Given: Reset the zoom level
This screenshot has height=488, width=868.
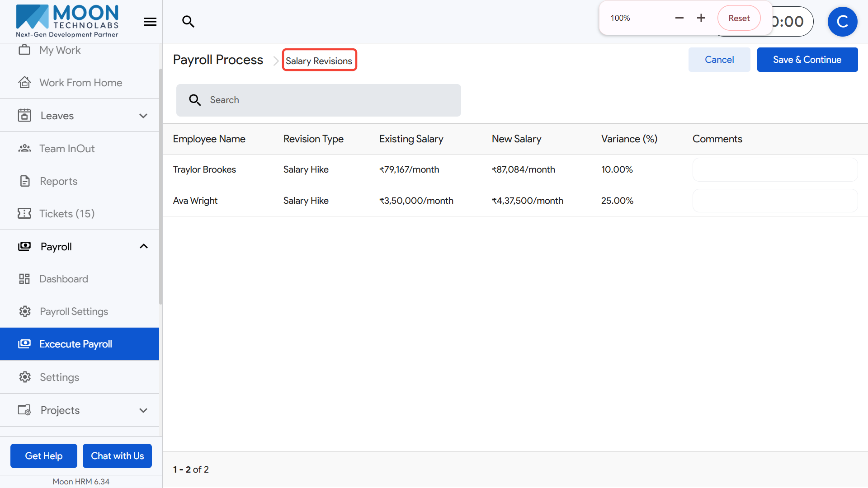Looking at the screenshot, I should click(x=739, y=18).
